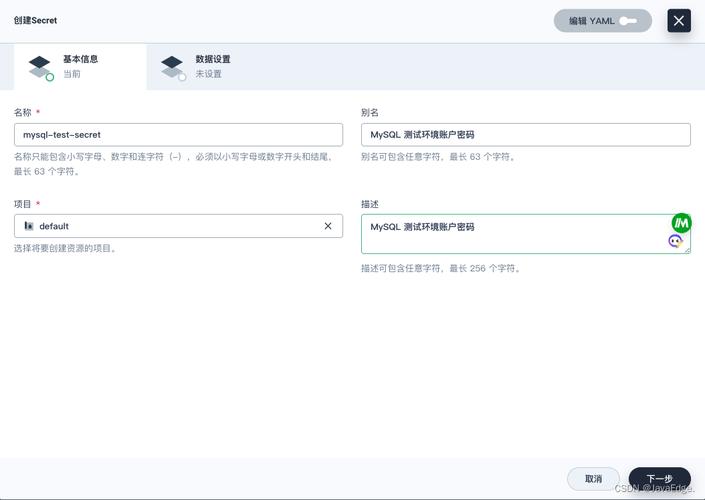Screen dimensions: 705x500
Task: Click the hint 描述可包含任意字符 最长 256
Action: tap(442, 268)
